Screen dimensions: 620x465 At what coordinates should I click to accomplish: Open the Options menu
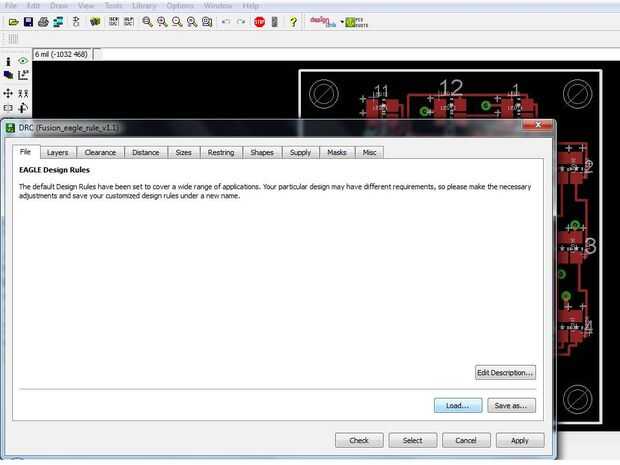pyautogui.click(x=180, y=6)
